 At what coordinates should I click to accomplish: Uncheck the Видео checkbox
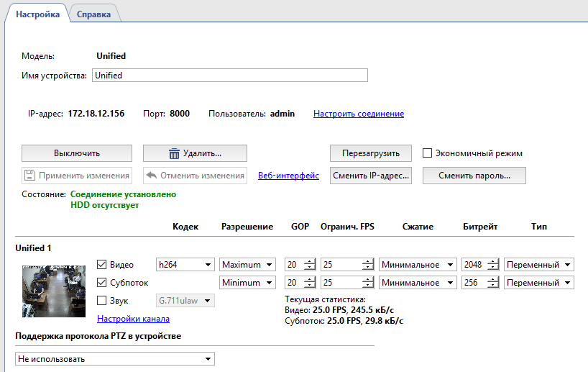click(101, 264)
